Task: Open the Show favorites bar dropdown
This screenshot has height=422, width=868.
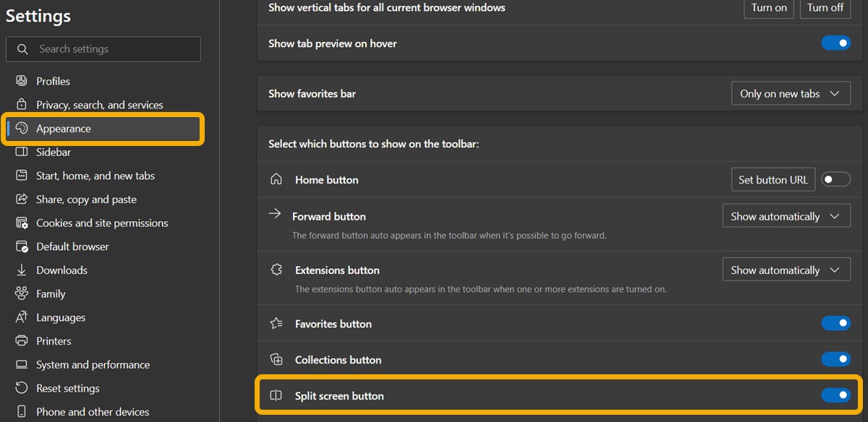Action: (791, 92)
